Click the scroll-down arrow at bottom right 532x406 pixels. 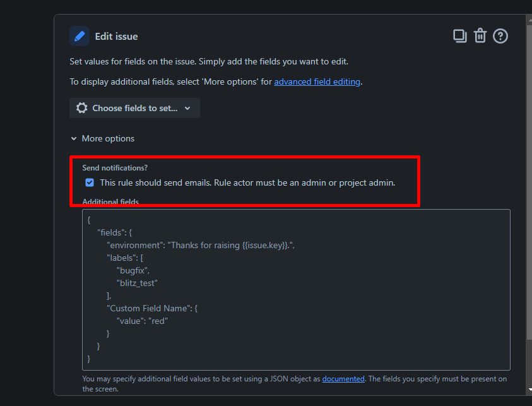tap(529, 390)
